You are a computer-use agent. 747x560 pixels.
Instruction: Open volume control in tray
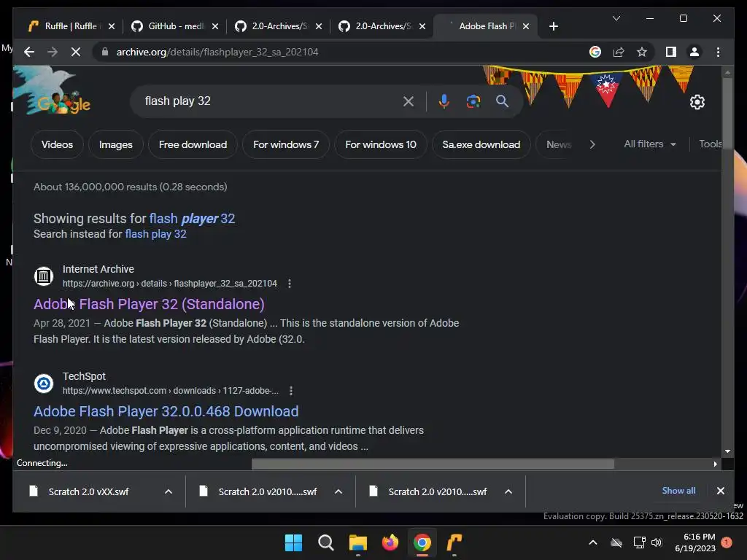[657, 542]
